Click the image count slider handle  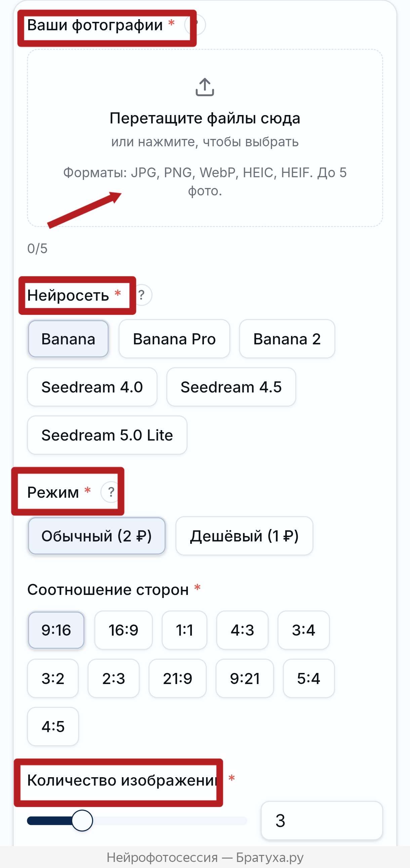pyautogui.click(x=82, y=821)
